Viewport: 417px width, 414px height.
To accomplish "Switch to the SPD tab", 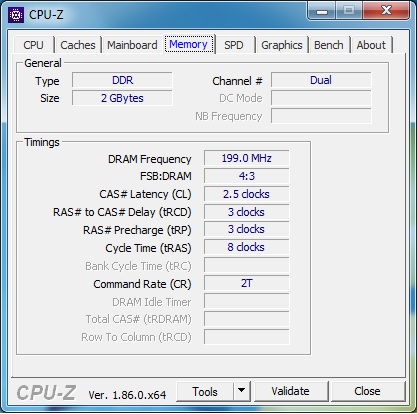I will [234, 45].
